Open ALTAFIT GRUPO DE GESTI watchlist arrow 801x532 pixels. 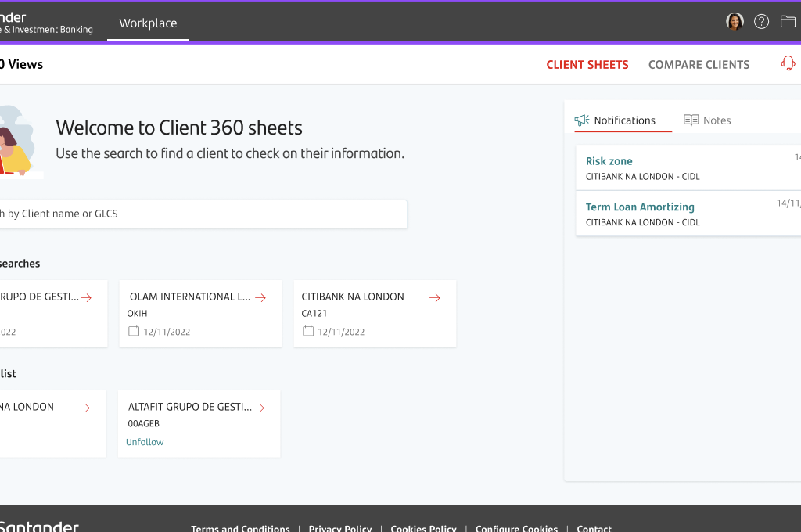coord(259,408)
